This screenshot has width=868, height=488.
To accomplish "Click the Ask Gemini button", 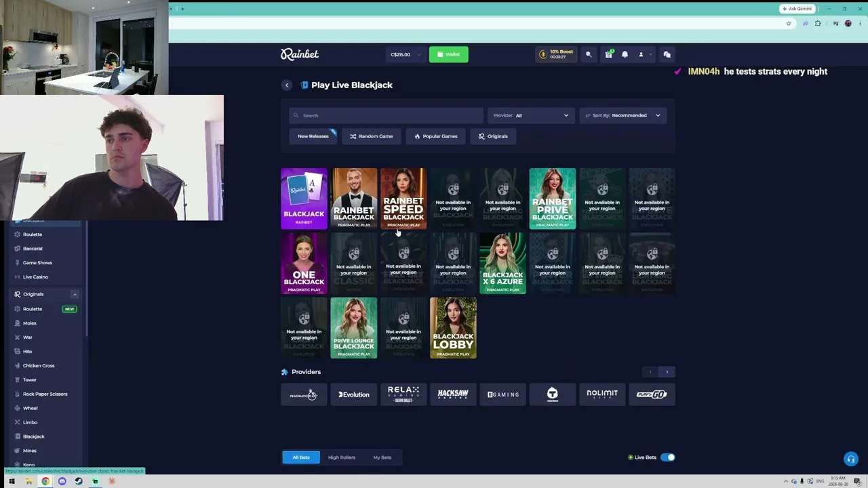I will [x=797, y=9].
